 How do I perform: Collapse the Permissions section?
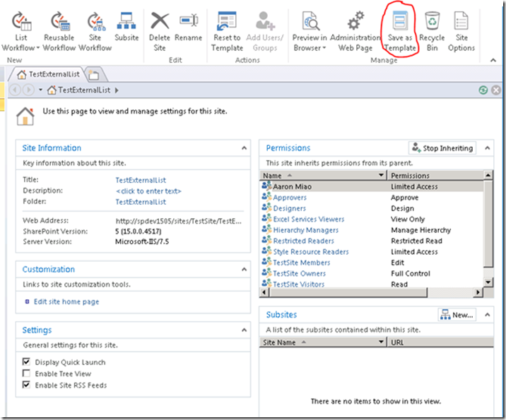(488, 148)
